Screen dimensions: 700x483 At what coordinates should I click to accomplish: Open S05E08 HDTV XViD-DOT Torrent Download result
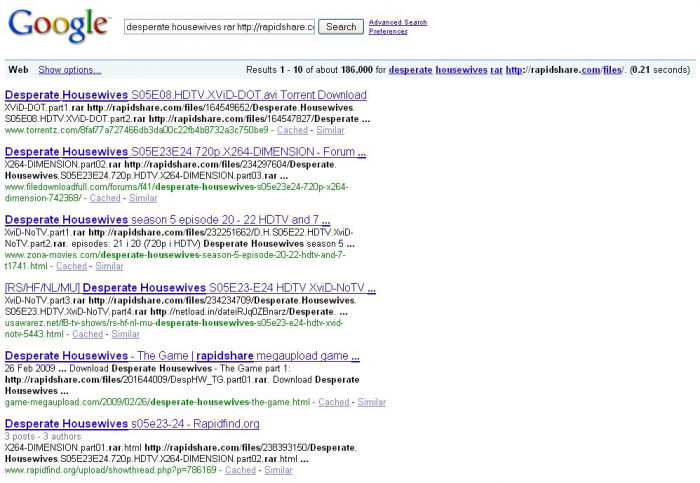[186, 95]
